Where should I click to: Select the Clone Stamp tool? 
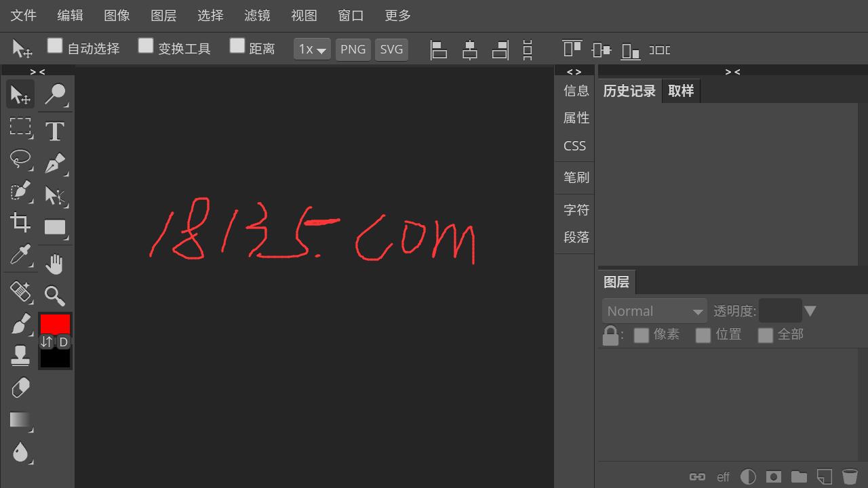click(x=20, y=356)
